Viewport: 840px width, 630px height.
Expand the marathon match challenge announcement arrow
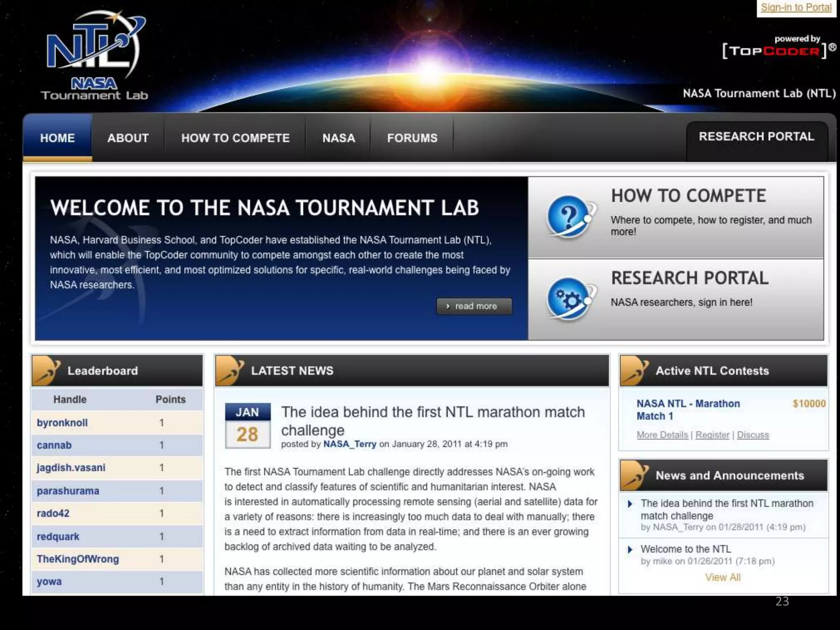pyautogui.click(x=630, y=504)
